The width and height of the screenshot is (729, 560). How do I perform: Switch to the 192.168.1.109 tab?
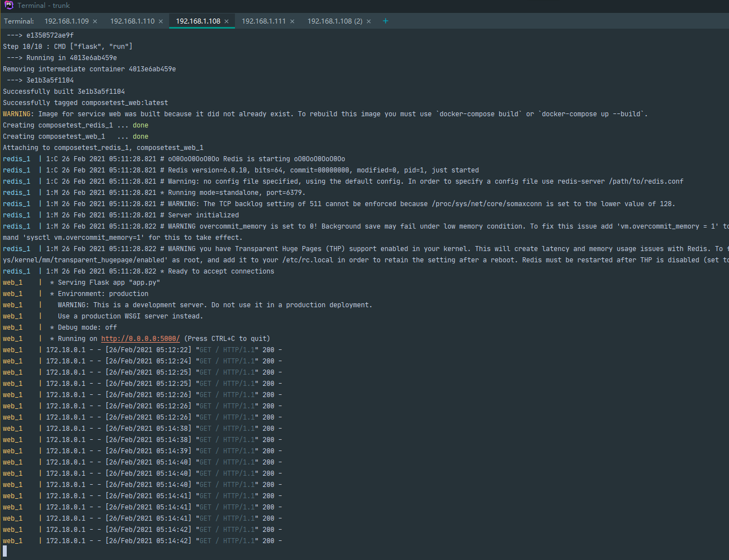66,21
